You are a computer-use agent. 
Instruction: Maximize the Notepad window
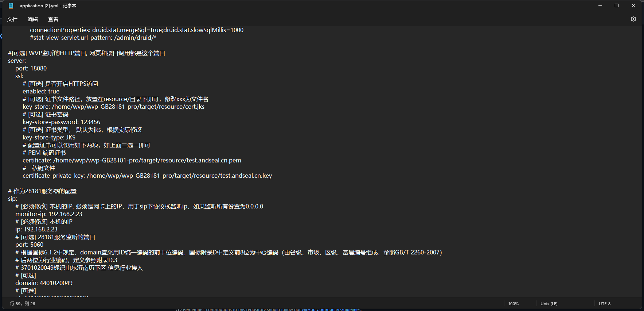click(617, 5)
